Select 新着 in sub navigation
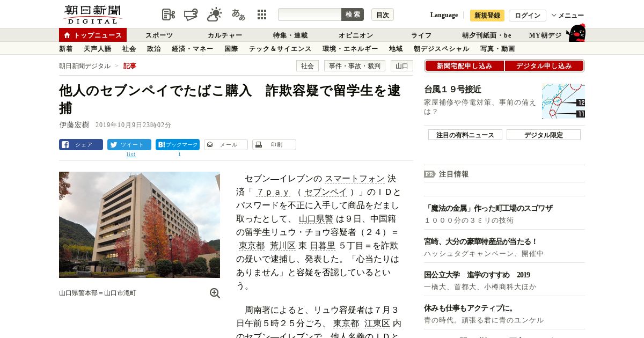The width and height of the screenshot is (644, 338). [x=66, y=49]
